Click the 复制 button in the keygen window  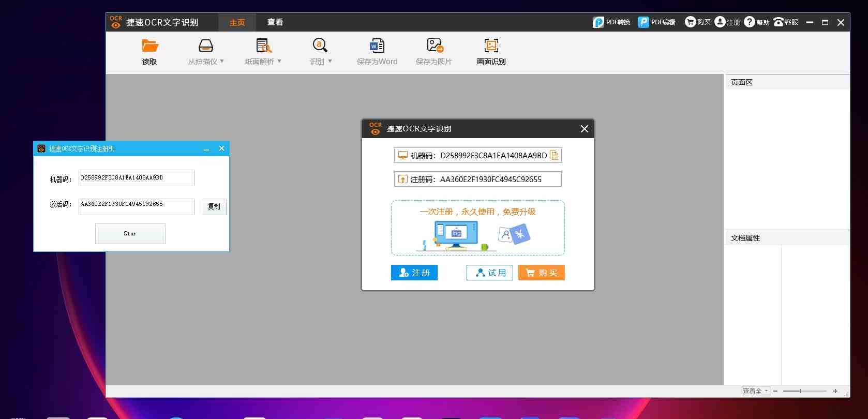point(214,207)
